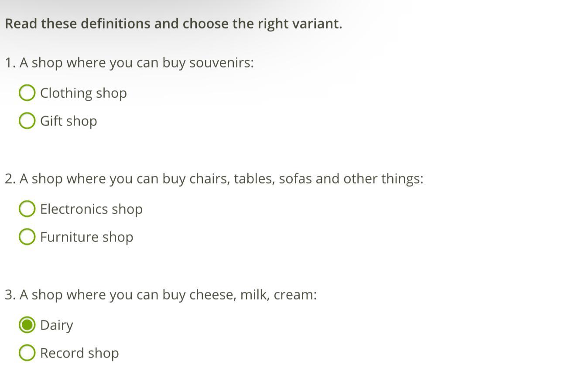585x392 pixels.
Task: Click the 'Dairy' answer label
Action: coord(56,325)
